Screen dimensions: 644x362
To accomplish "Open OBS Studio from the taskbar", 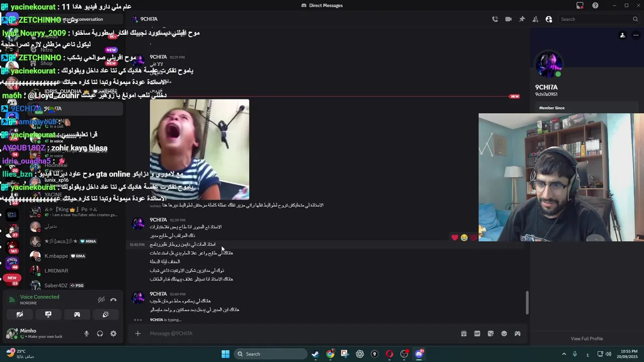I will [x=404, y=354].
